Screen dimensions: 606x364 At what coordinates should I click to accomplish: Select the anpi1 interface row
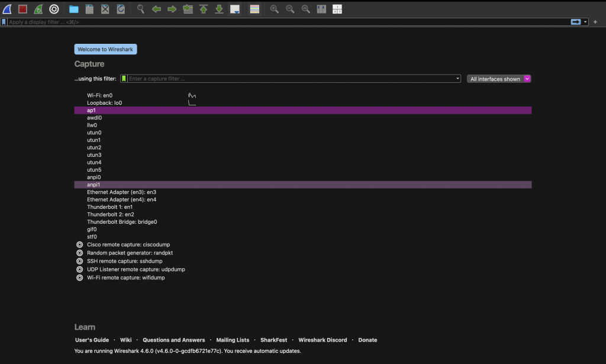[x=303, y=185]
